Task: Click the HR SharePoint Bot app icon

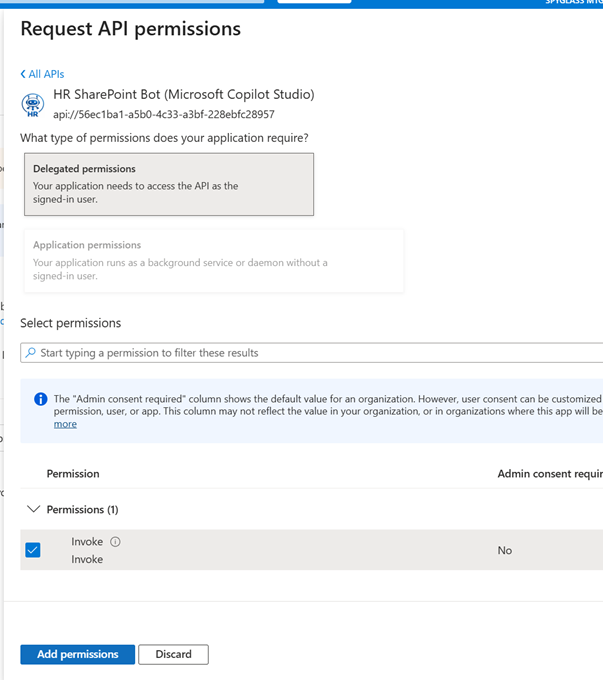Action: (33, 104)
